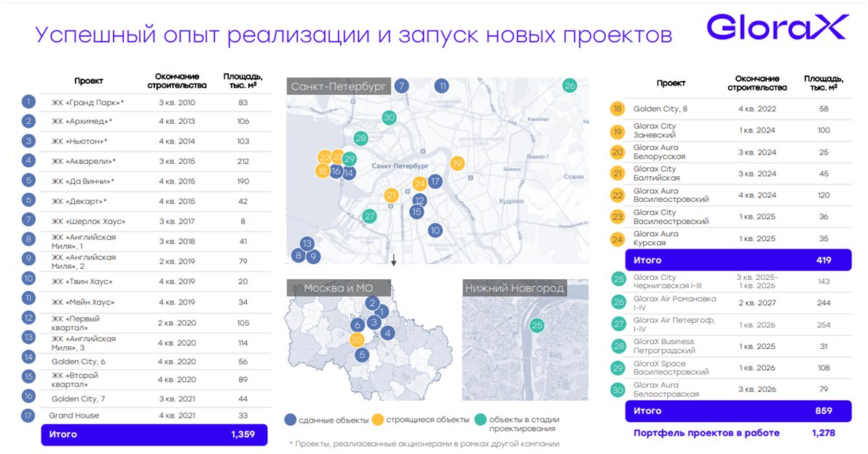
Task: Click Golden City, 8 project name
Action: (x=660, y=109)
